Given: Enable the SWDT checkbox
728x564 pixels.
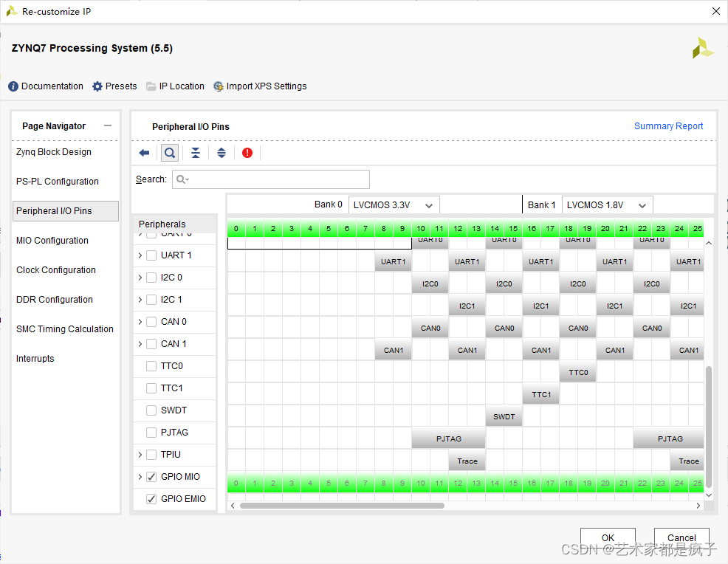Looking at the screenshot, I should coord(151,410).
